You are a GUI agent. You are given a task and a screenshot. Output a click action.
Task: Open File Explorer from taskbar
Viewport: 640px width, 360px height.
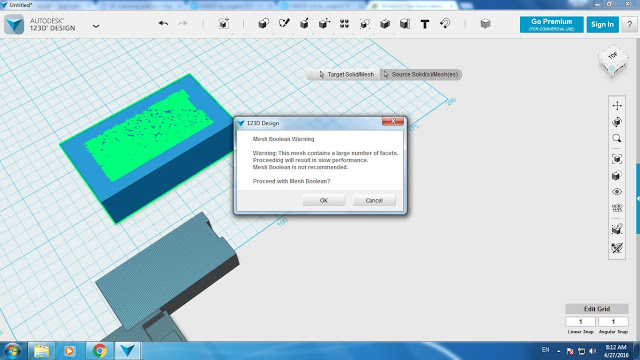[x=41, y=351]
